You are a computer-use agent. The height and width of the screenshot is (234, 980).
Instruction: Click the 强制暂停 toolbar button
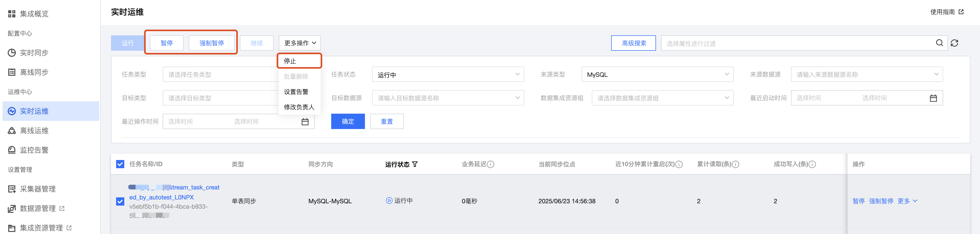pos(211,43)
